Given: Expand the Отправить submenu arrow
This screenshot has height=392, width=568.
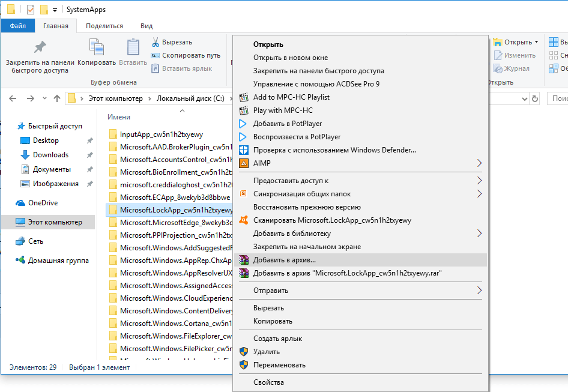Looking at the screenshot, I should tap(479, 290).
